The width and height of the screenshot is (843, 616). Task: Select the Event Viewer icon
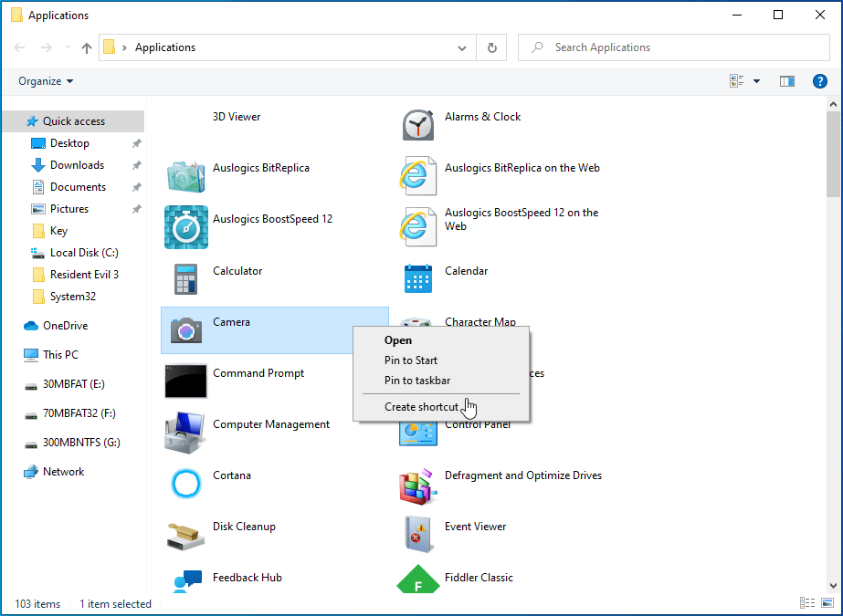click(x=418, y=534)
